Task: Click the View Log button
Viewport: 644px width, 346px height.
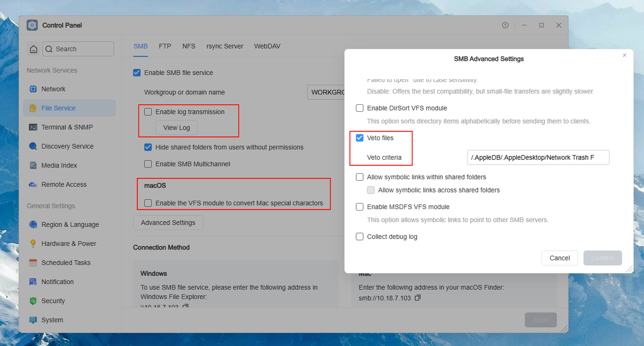Action: pos(177,128)
